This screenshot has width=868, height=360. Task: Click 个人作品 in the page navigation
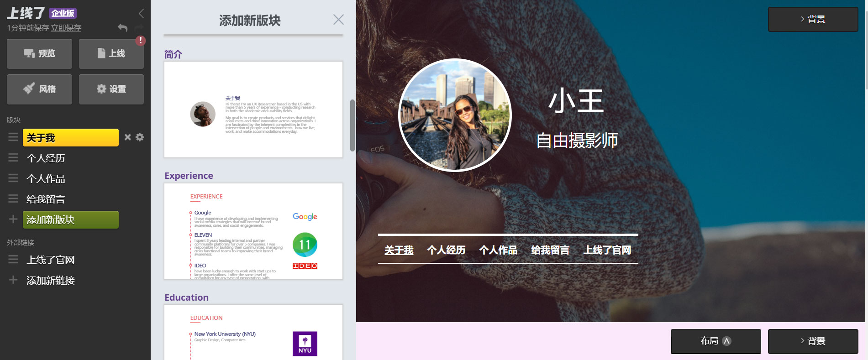[498, 250]
